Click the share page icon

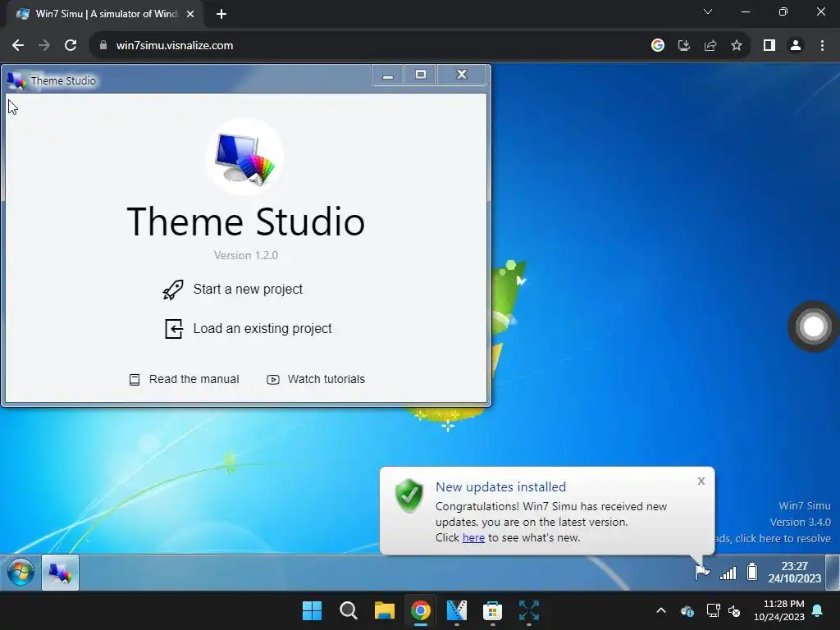(x=710, y=46)
